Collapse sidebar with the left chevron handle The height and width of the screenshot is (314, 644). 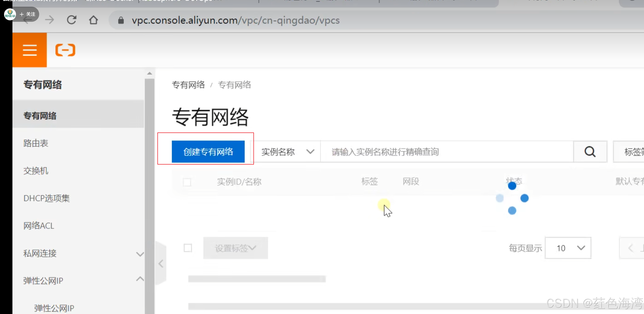coord(161,264)
